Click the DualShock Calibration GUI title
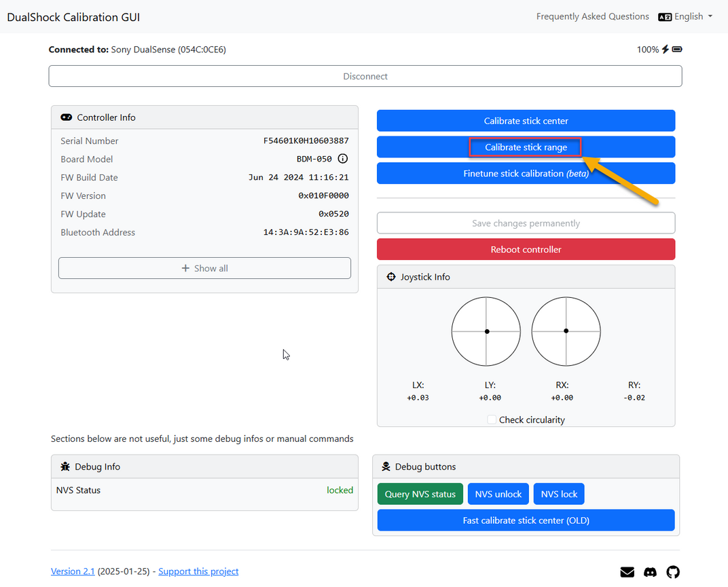This screenshot has width=728, height=587. click(73, 17)
